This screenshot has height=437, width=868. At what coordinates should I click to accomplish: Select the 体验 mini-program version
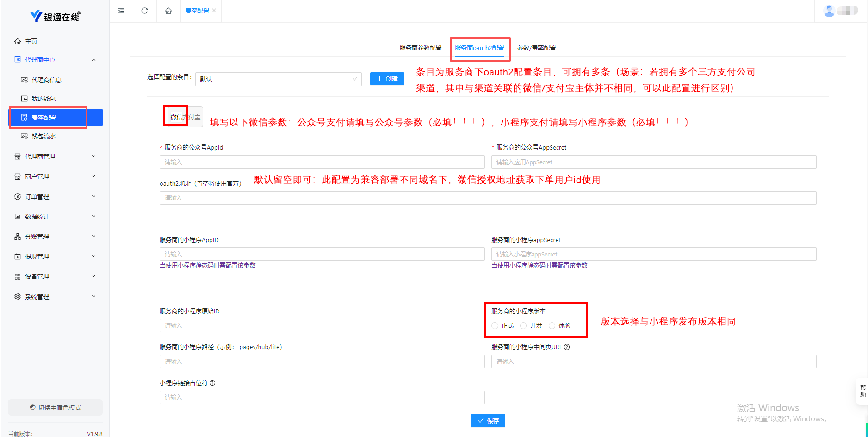pos(552,326)
